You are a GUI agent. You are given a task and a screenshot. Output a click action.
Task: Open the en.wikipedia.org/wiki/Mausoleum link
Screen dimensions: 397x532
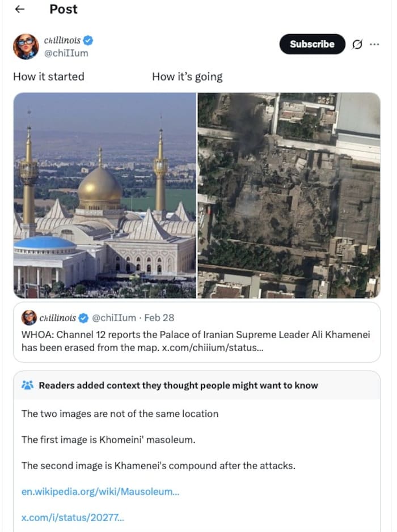[99, 491]
